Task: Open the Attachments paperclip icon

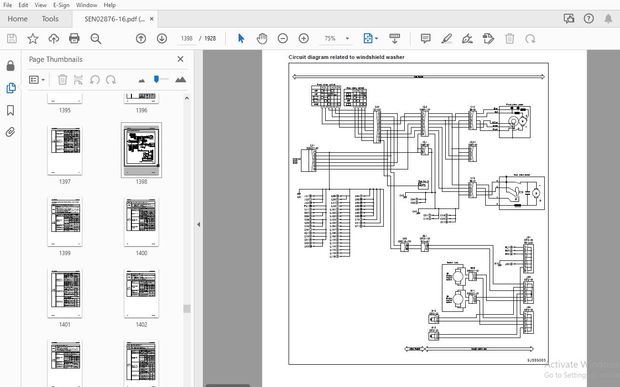Action: [11, 132]
